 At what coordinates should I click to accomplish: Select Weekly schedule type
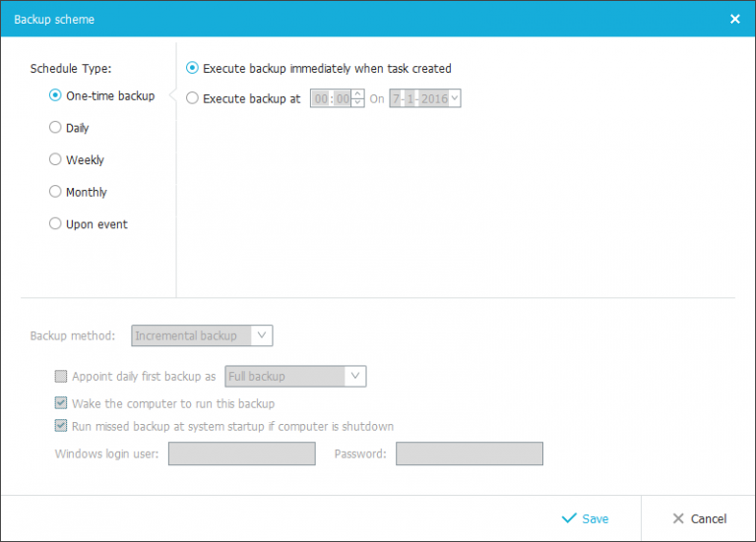[56, 159]
